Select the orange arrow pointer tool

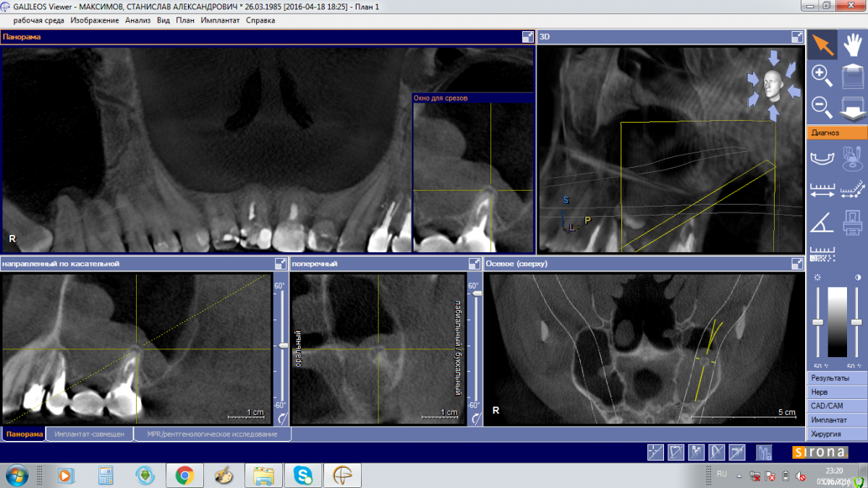(822, 44)
